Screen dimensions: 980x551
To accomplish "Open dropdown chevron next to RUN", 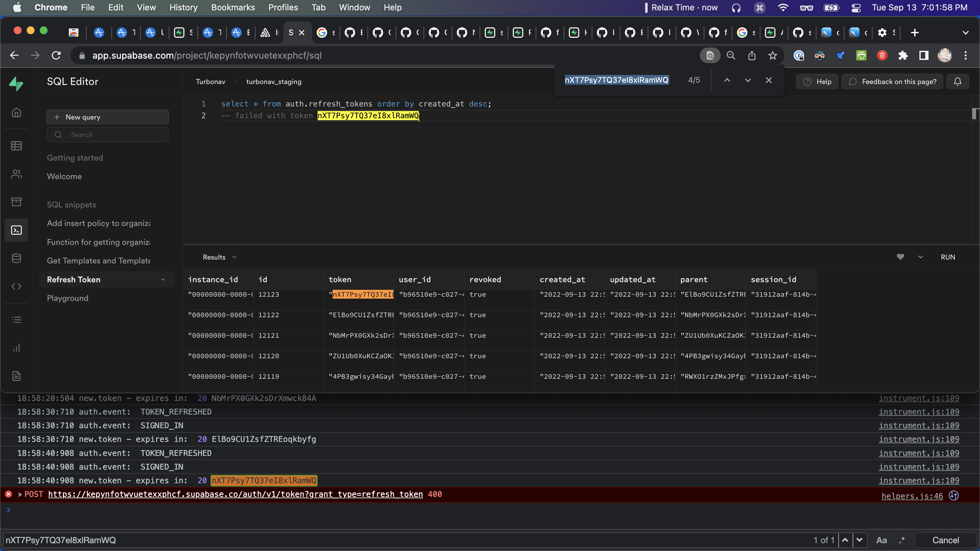I will (x=920, y=257).
